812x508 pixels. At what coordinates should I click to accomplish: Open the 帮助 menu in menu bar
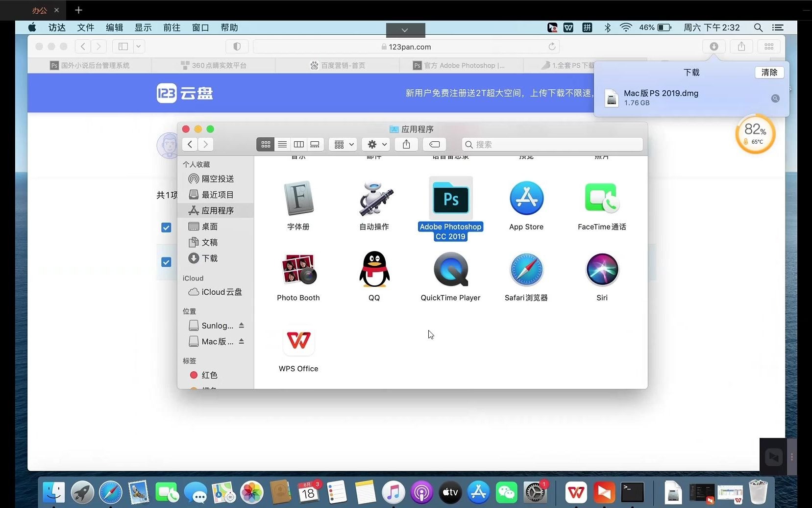(229, 27)
